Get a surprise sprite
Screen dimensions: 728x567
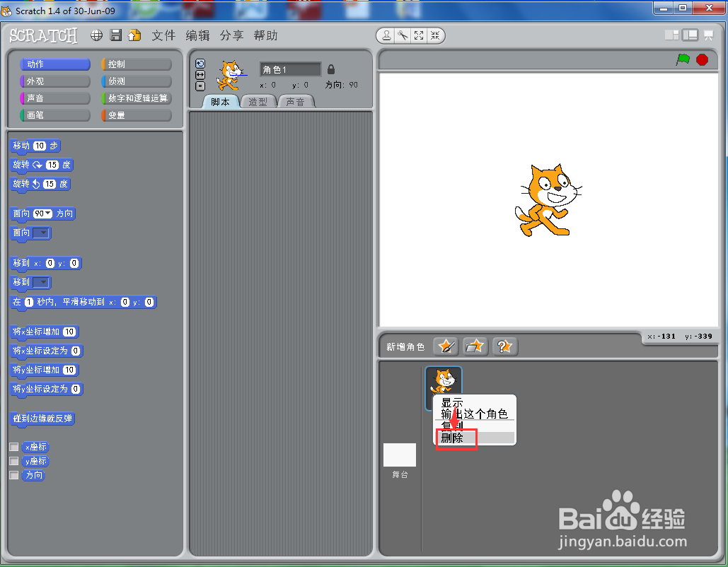click(504, 346)
